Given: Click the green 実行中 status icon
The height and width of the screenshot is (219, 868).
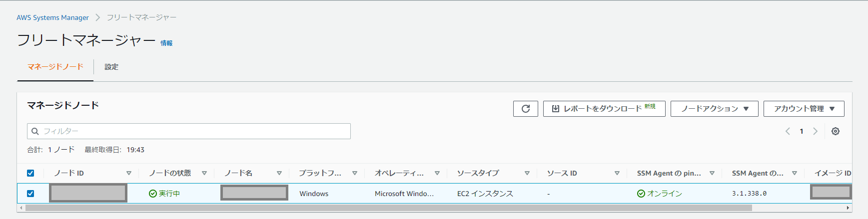Looking at the screenshot, I should tap(153, 194).
